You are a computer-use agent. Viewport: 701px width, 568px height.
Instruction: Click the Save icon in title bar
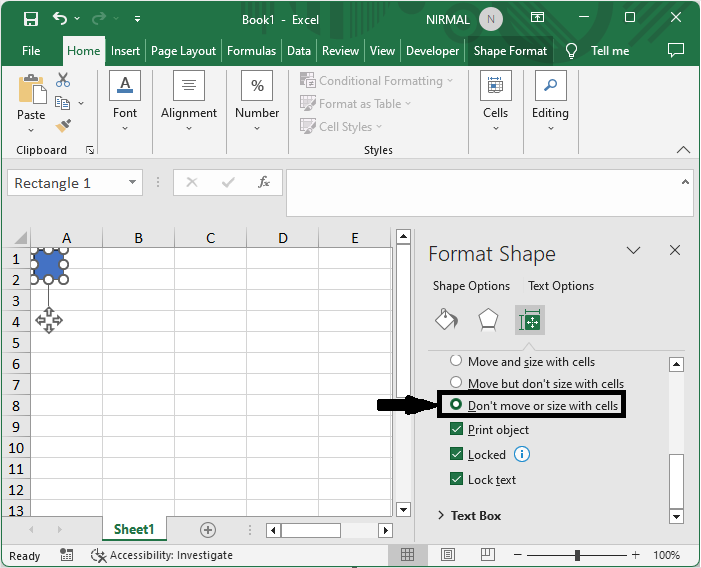point(30,19)
